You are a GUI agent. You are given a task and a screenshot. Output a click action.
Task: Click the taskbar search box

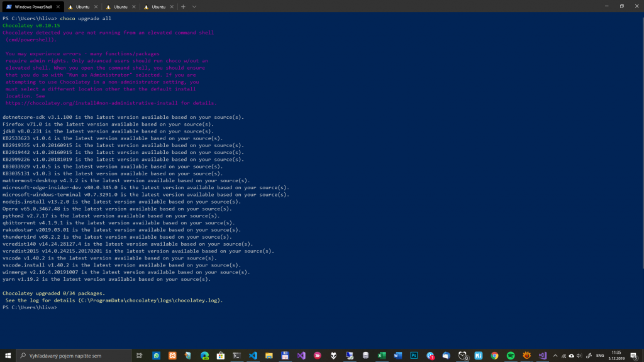click(74, 356)
